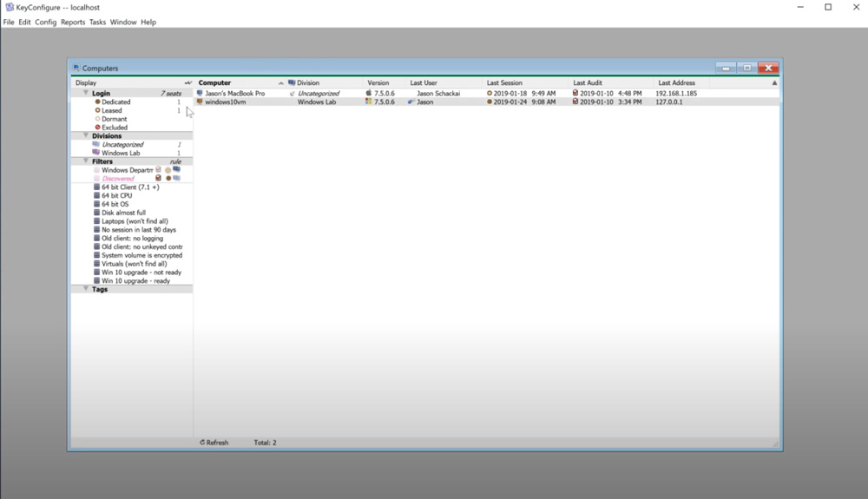
Task: Collapse the Filters section triangle
Action: click(86, 161)
